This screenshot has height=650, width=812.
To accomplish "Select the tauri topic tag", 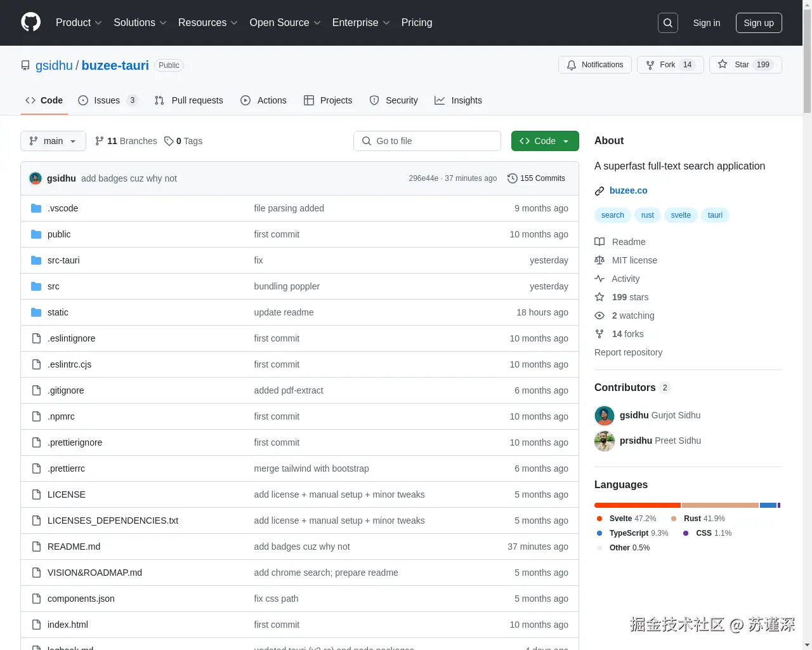I will (x=715, y=215).
